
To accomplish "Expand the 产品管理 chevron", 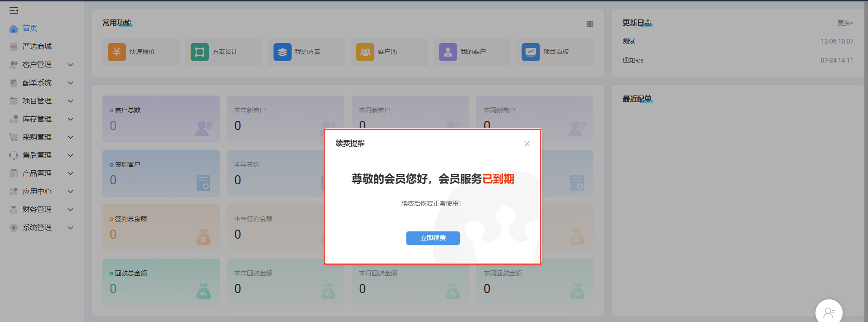I will (x=70, y=173).
